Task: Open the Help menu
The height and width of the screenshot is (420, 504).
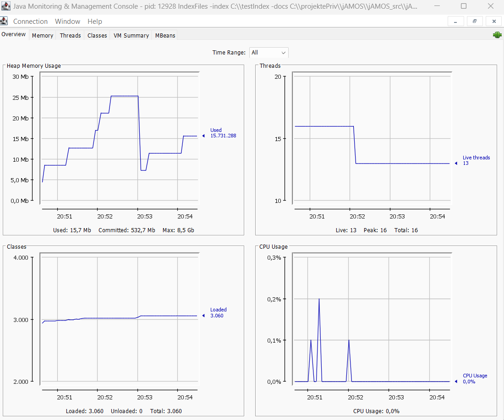Action: [x=95, y=21]
